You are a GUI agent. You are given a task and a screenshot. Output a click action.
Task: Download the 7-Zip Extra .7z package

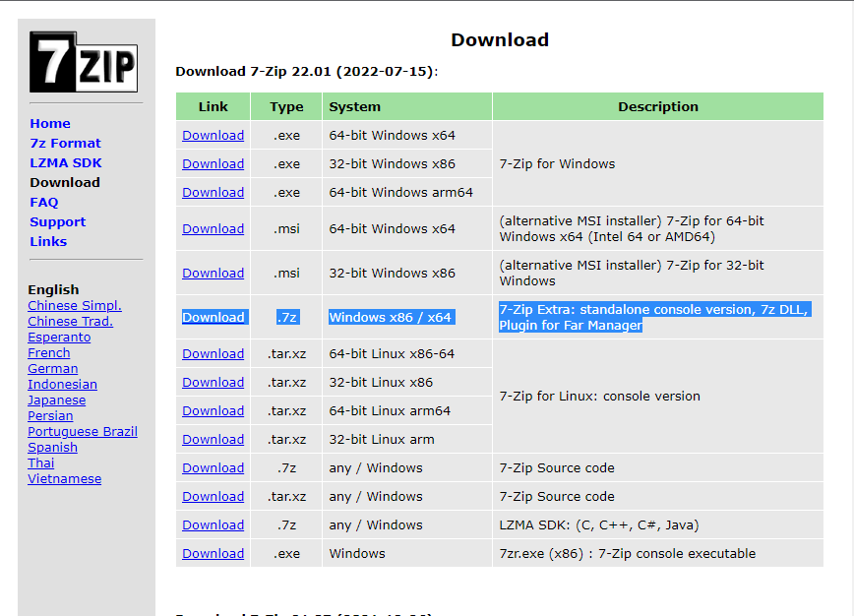[x=213, y=317]
